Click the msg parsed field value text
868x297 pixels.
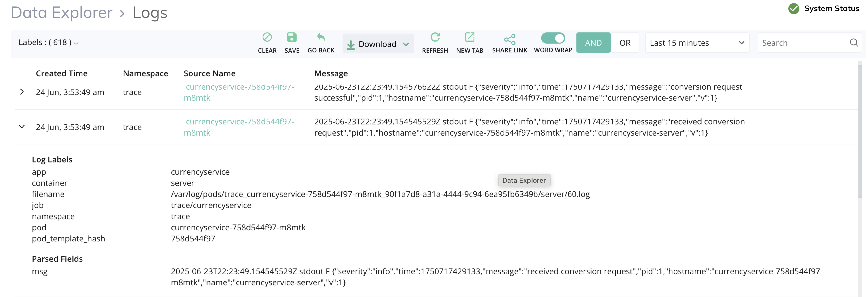(496, 277)
